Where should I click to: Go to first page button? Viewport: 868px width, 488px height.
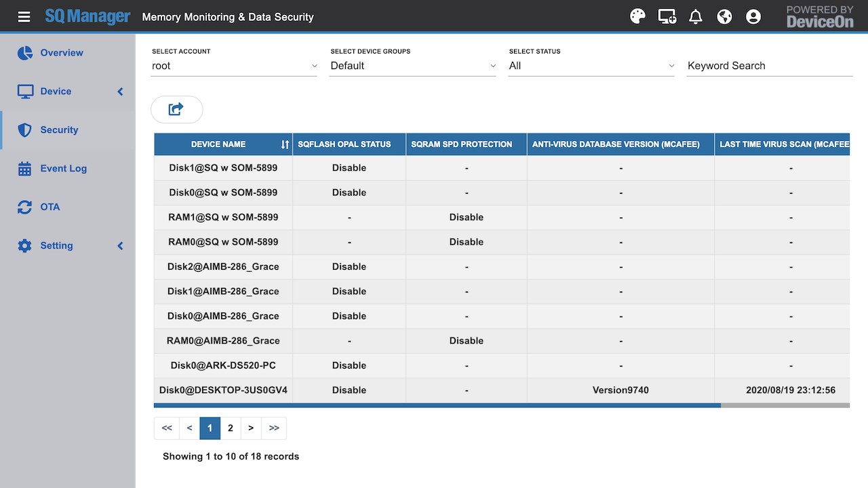click(167, 428)
